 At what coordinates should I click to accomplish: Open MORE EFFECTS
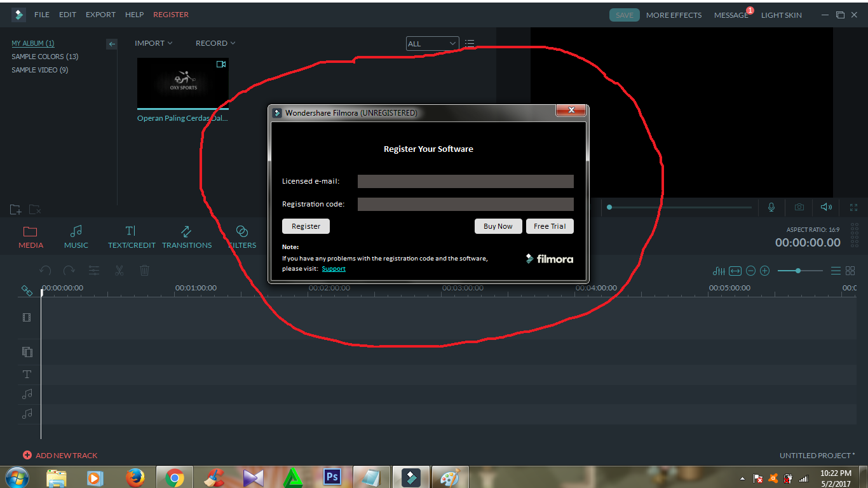674,15
